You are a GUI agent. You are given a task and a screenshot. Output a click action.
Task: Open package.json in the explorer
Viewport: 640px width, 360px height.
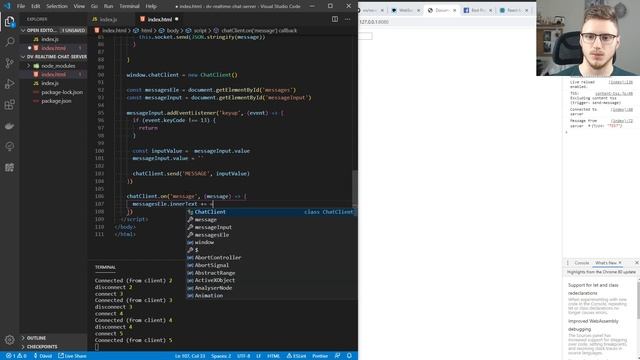click(56, 101)
